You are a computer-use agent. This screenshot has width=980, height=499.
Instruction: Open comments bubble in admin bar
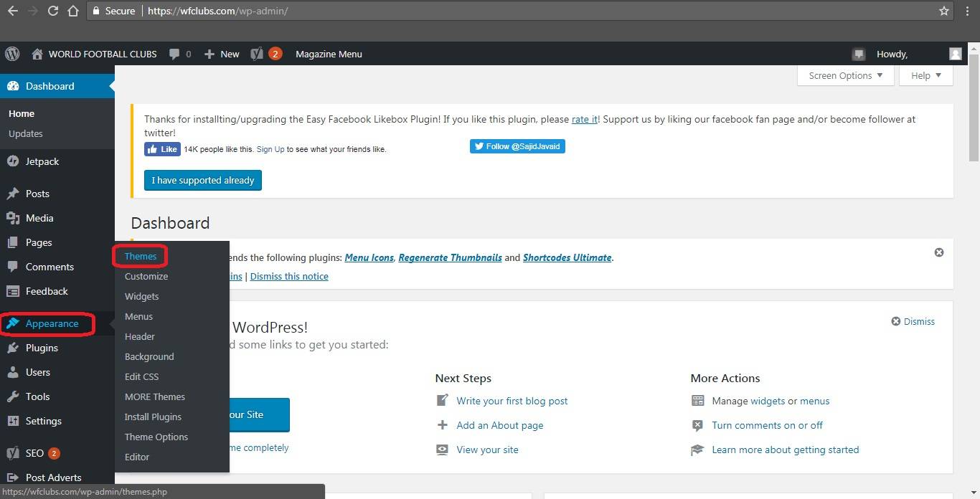(x=180, y=54)
